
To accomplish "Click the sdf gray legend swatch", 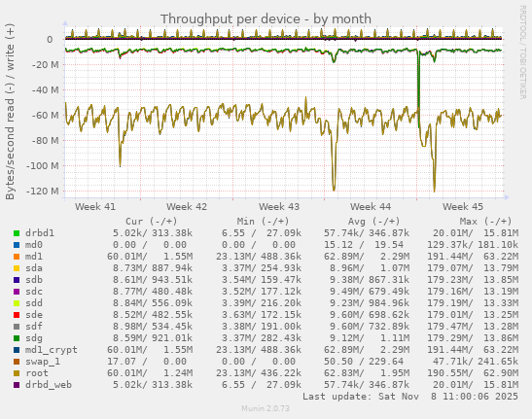I will pos(17,327).
